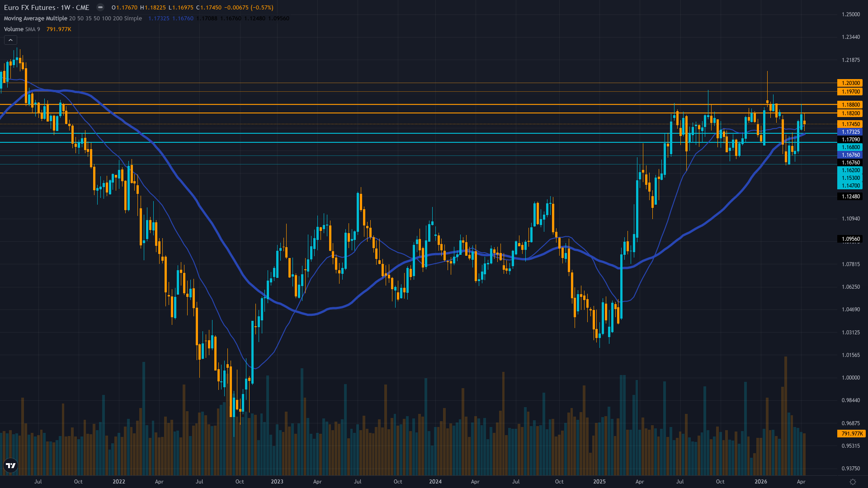Click the 2023 label on the time axis

coord(277,482)
